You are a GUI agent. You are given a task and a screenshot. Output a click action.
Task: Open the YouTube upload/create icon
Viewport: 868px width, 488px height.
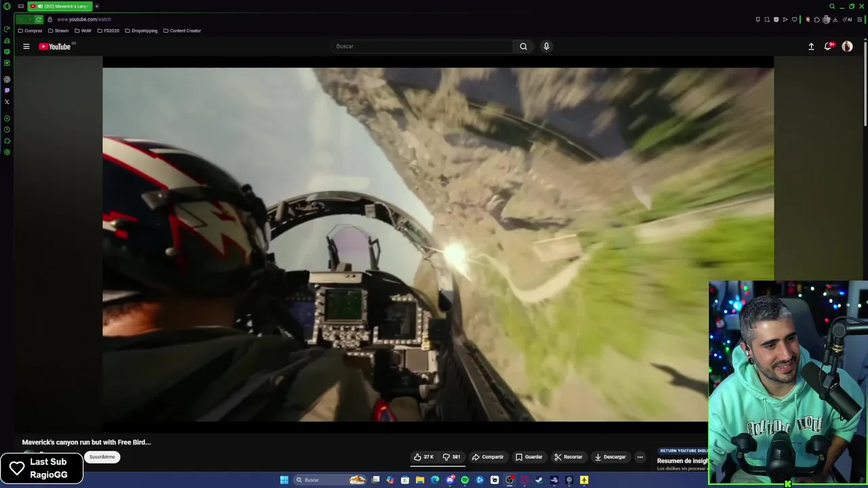point(811,46)
